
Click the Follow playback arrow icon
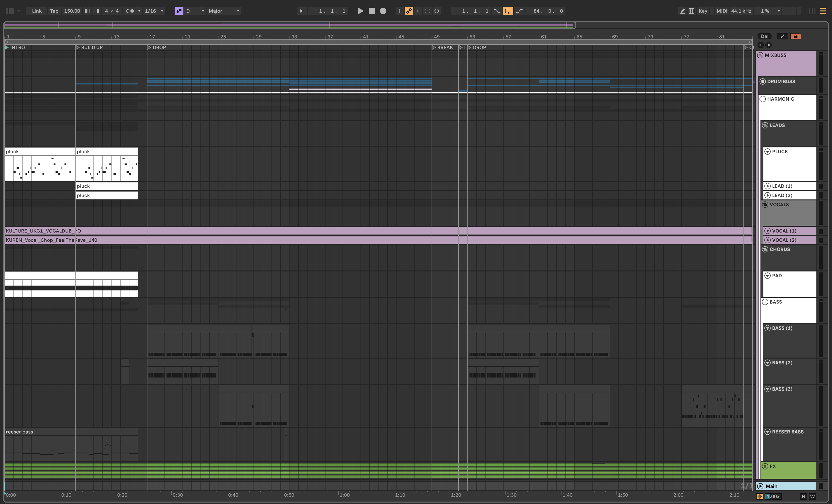tap(301, 11)
